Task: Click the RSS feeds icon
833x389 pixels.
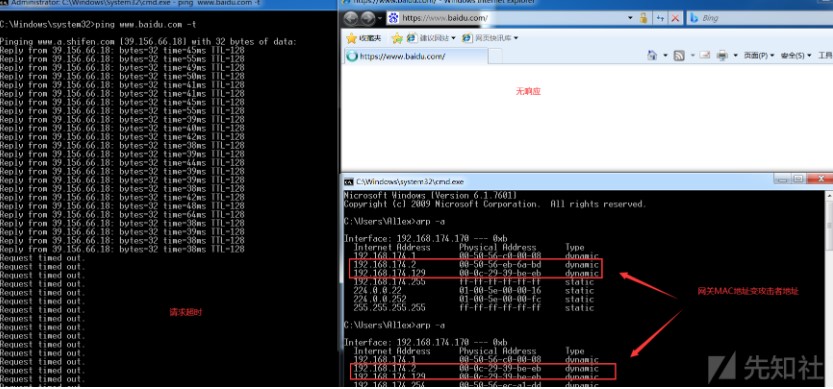Action: [x=679, y=55]
